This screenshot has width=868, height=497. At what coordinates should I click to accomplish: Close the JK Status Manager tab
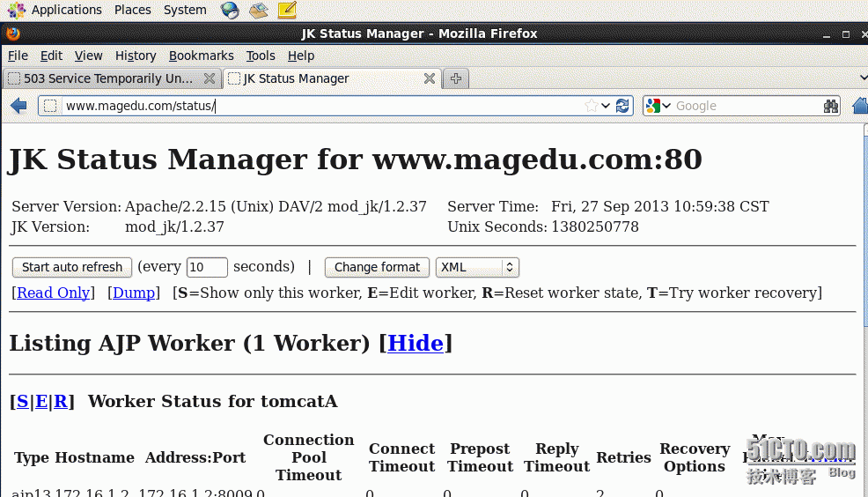[429, 78]
